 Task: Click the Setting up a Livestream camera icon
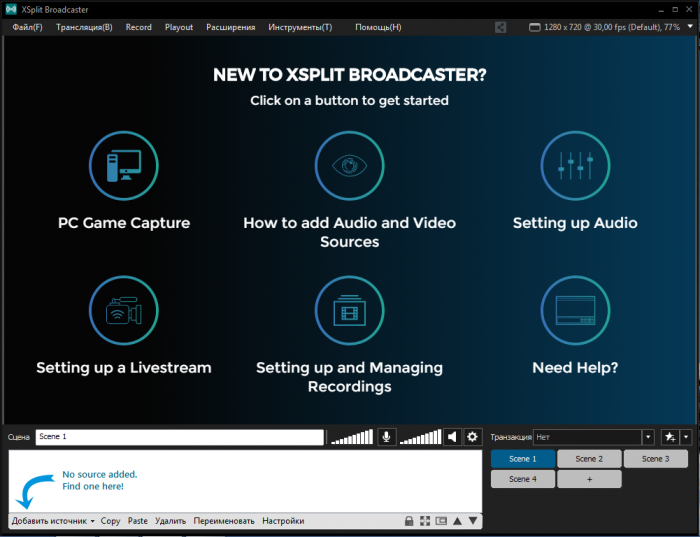tap(124, 311)
